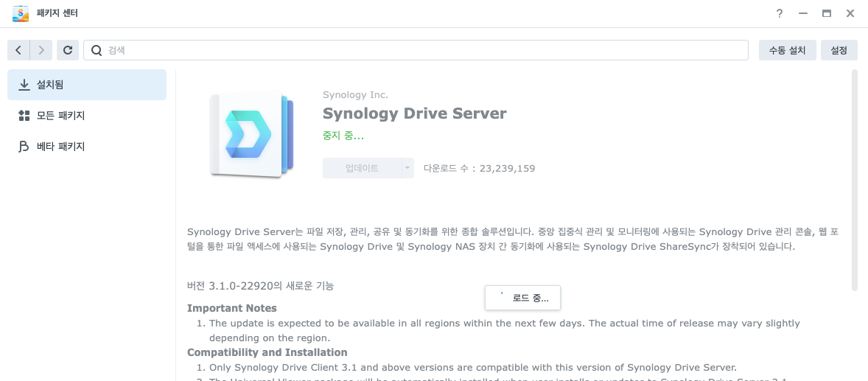This screenshot has height=381, width=868.
Task: Click the Synology Drive Server package icon
Action: (251, 135)
